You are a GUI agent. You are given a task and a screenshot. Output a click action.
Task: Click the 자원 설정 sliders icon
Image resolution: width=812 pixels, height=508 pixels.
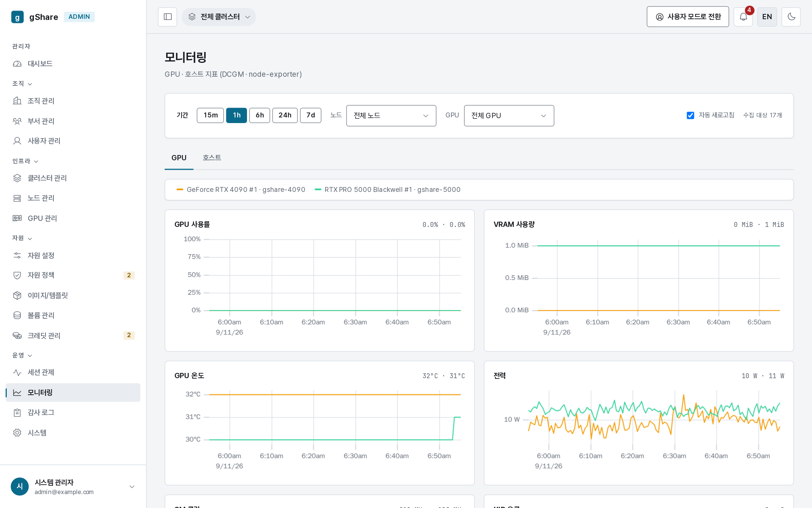(x=17, y=256)
